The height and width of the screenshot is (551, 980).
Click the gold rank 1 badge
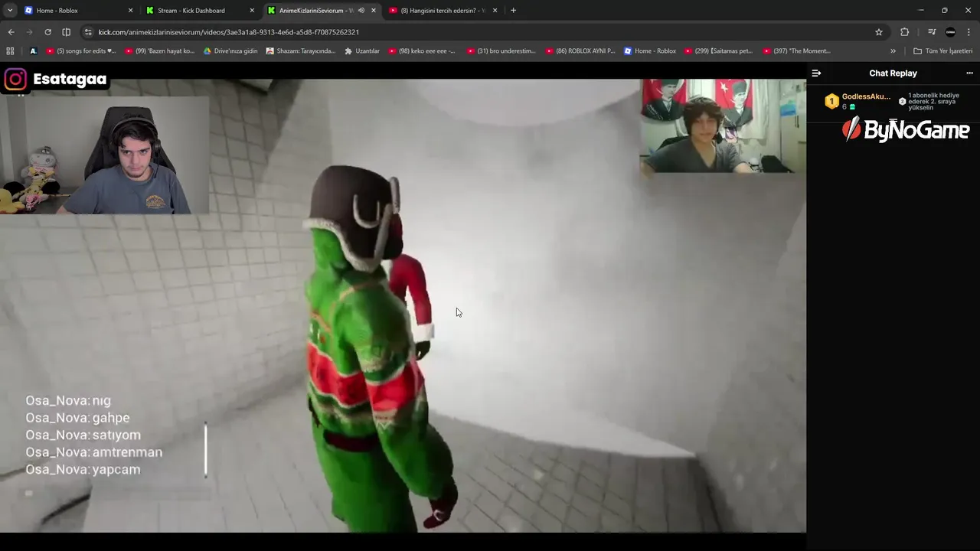831,101
